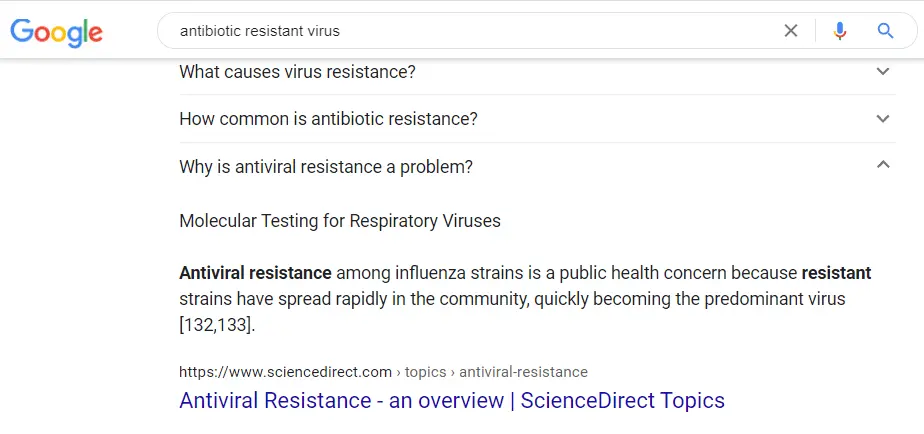The height and width of the screenshot is (434, 924).
Task: Expand the chevron beside "What causes virus resistance?"
Action: (x=882, y=72)
